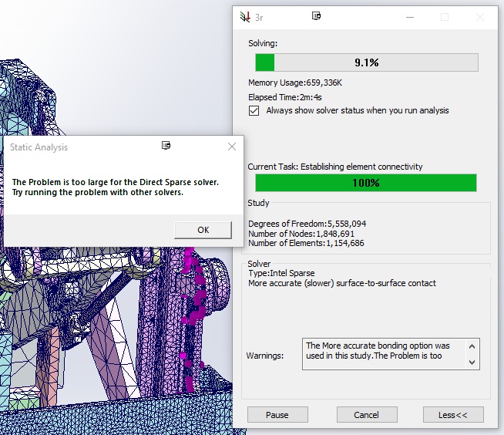Click the Memory Usage:659,336K text
The image size is (504, 435).
(x=294, y=83)
